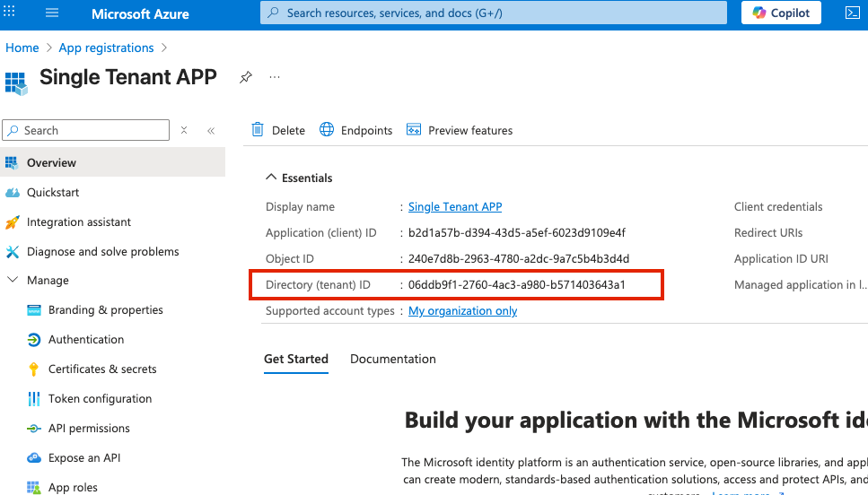868x495 pixels.
Task: Focus the global resource search box
Action: click(493, 13)
